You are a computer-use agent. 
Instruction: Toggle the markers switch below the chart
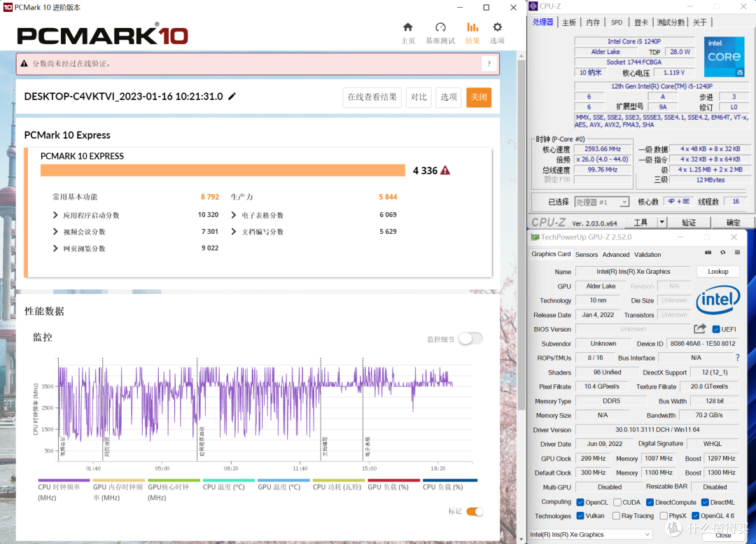[x=475, y=512]
